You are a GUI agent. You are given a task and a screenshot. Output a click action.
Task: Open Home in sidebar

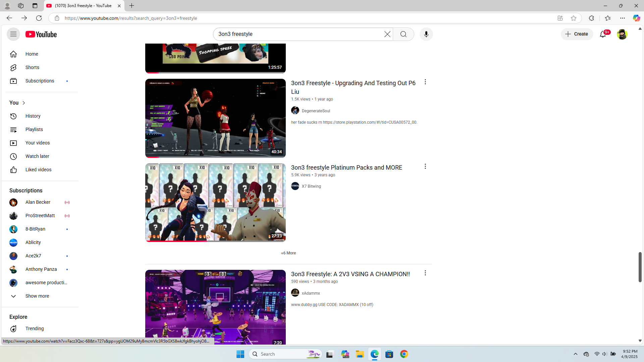[40, 54]
